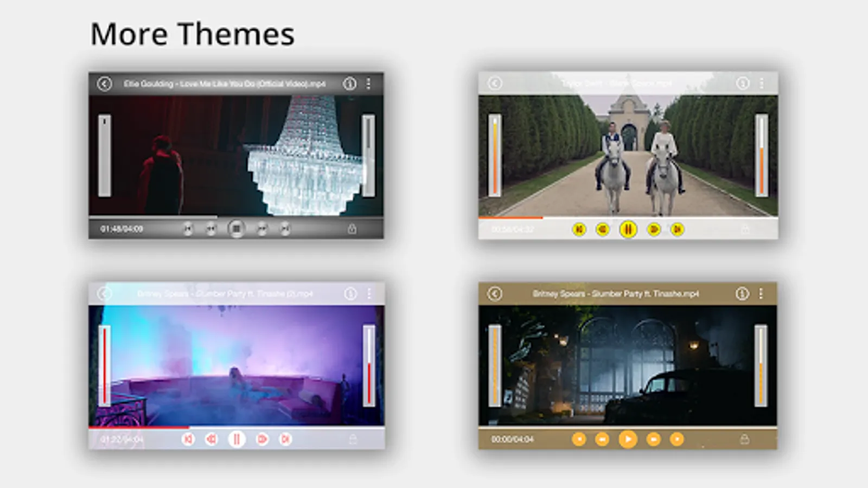Click the gold fast-forward button
Viewport: 868px width, 488px height.
[x=654, y=439]
